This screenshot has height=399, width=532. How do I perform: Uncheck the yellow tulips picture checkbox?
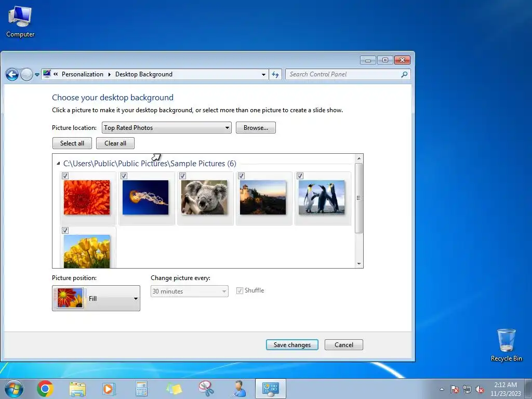pos(65,230)
